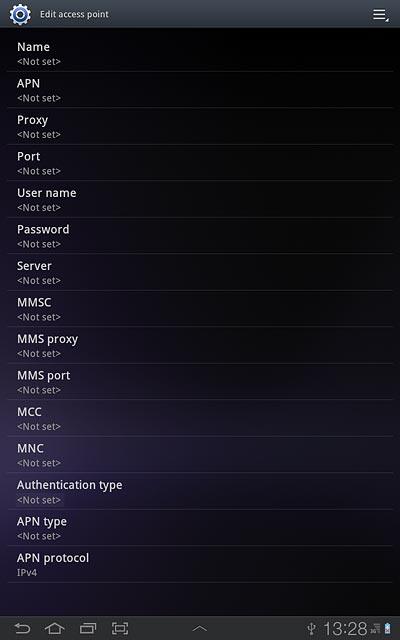Open the overflow menu icon

[380, 15]
